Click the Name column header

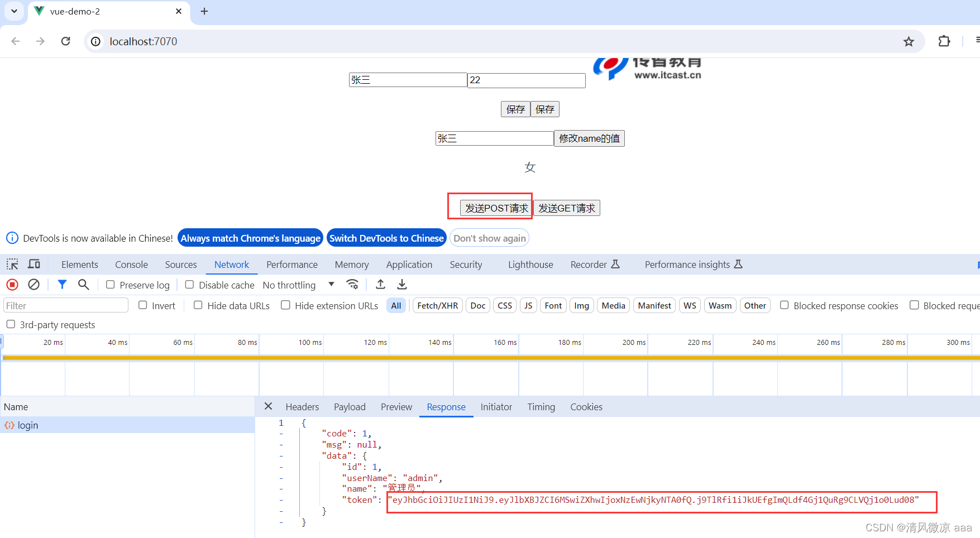point(127,407)
